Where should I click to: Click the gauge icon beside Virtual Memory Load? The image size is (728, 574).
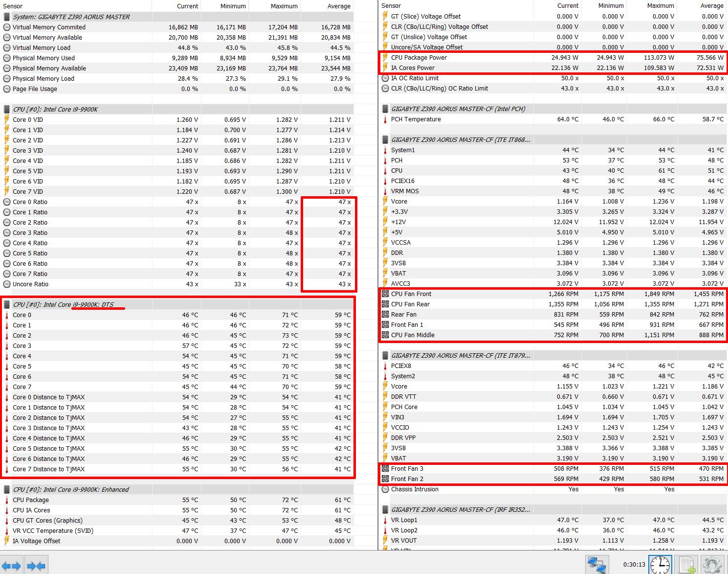7,47
